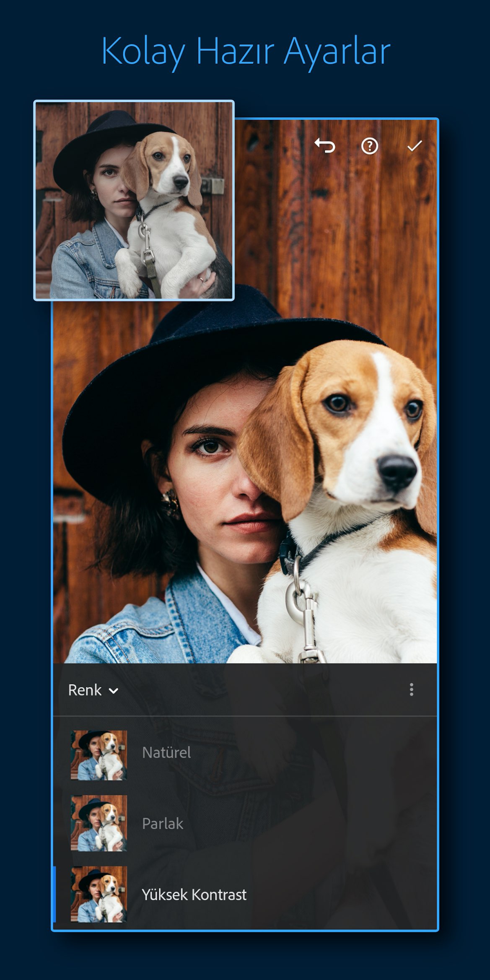
Task: Apply the Parlak preset
Action: click(x=245, y=823)
